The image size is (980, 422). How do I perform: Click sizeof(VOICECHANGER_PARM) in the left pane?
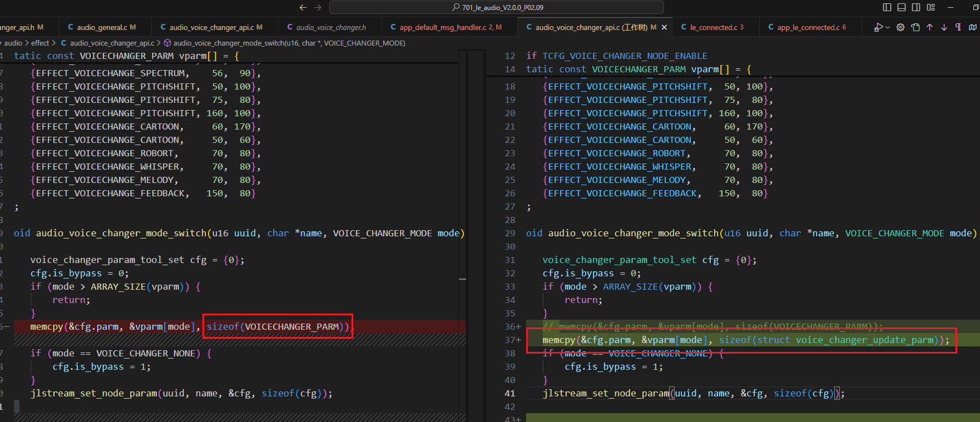click(278, 326)
